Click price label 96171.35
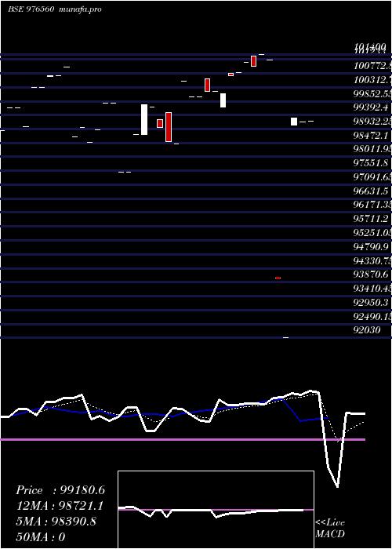Screen dimensions: 392x549 pos(372,205)
